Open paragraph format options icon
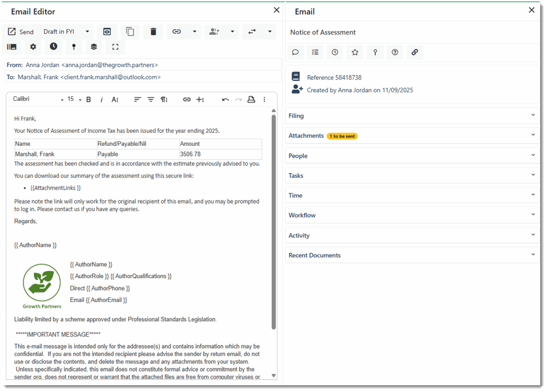 click(x=164, y=100)
